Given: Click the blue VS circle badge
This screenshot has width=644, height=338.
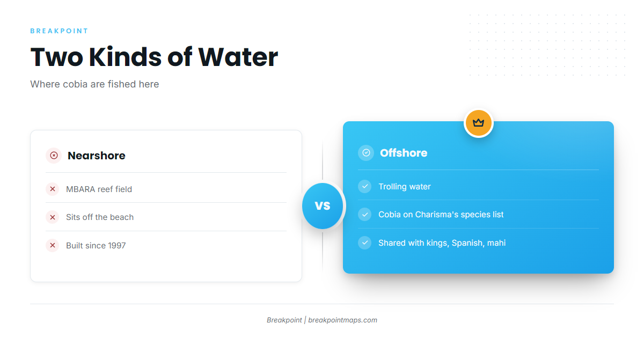Looking at the screenshot, I should click(x=323, y=205).
